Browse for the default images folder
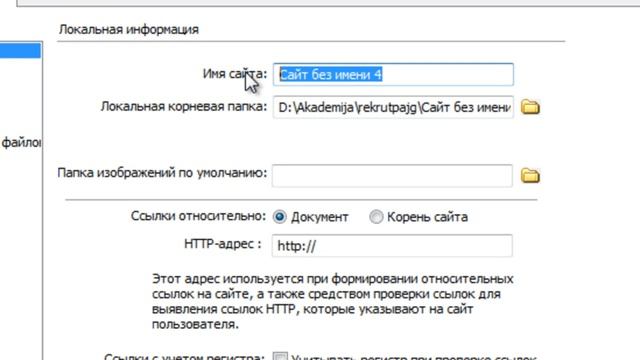Image resolution: width=640 pixels, height=360 pixels. click(x=530, y=176)
